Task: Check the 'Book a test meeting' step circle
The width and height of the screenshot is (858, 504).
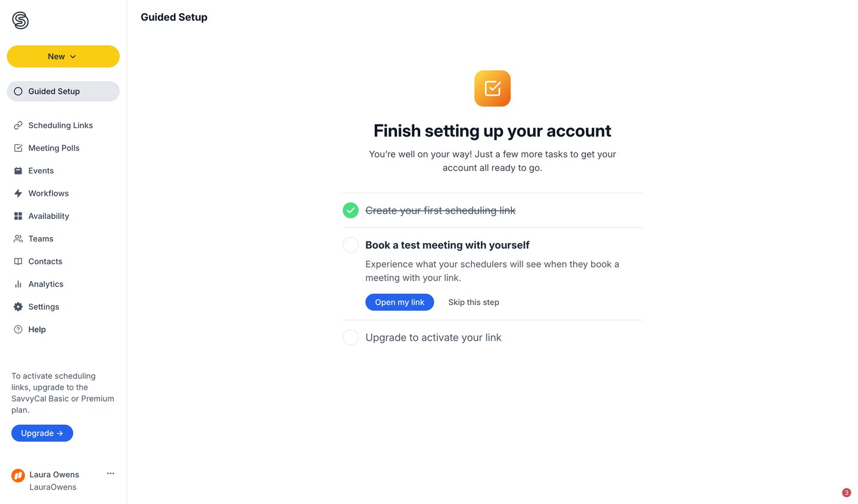Action: 350,245
